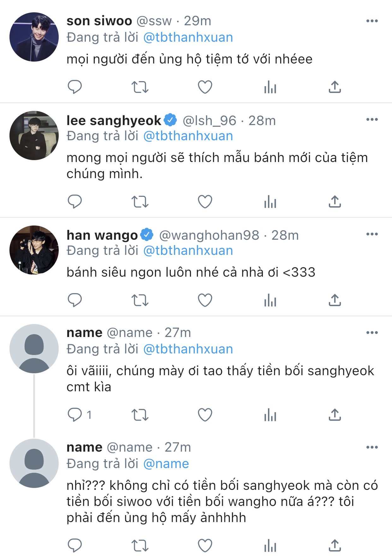Image resolution: width=392 pixels, height=559 pixels.
Task: Open reply thread with 1 comment
Action: (75, 415)
